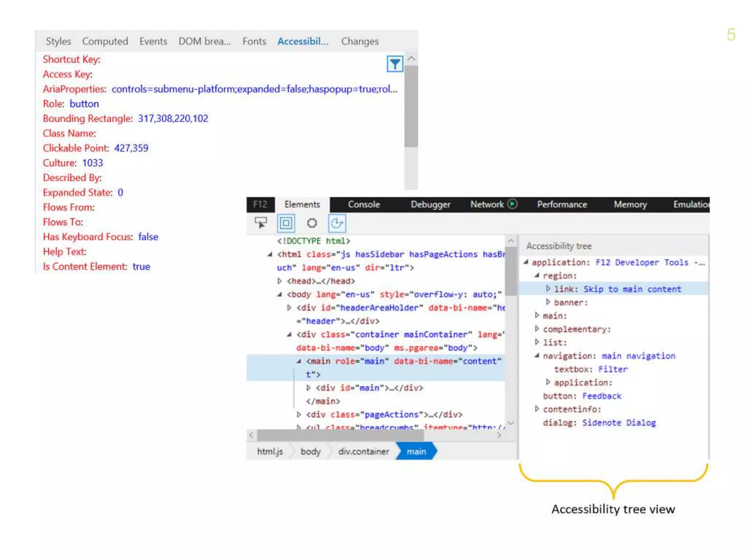Expand the banner: node in accessibility tree
Viewport: 747px width, 560px height.
point(548,302)
